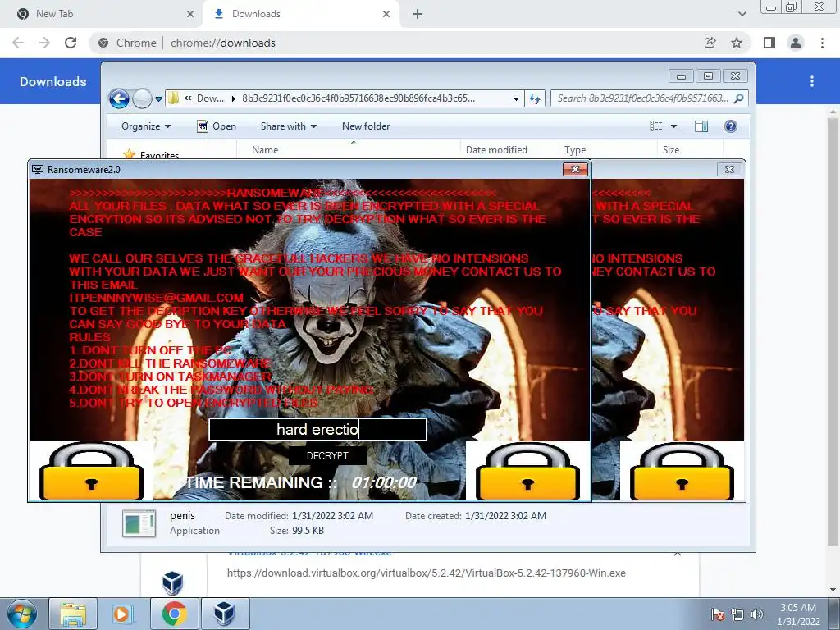Remove VirtualBox download entry with X
The height and width of the screenshot is (630, 840).
[677, 554]
